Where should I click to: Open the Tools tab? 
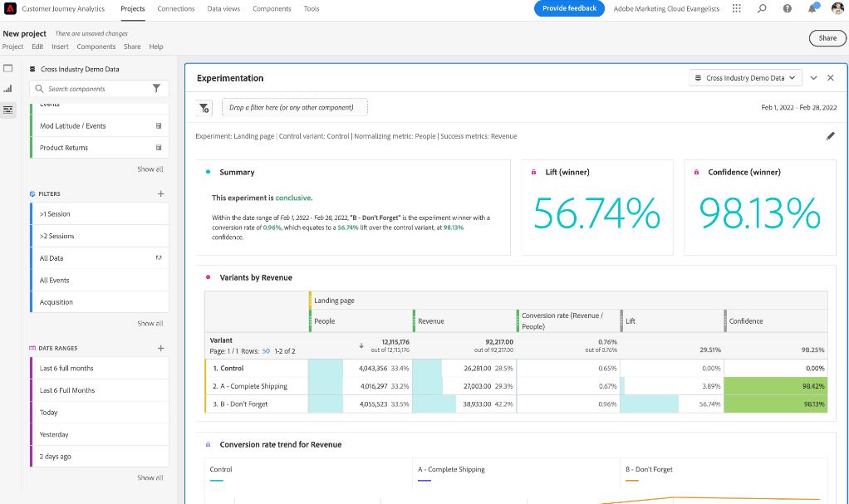[x=312, y=8]
